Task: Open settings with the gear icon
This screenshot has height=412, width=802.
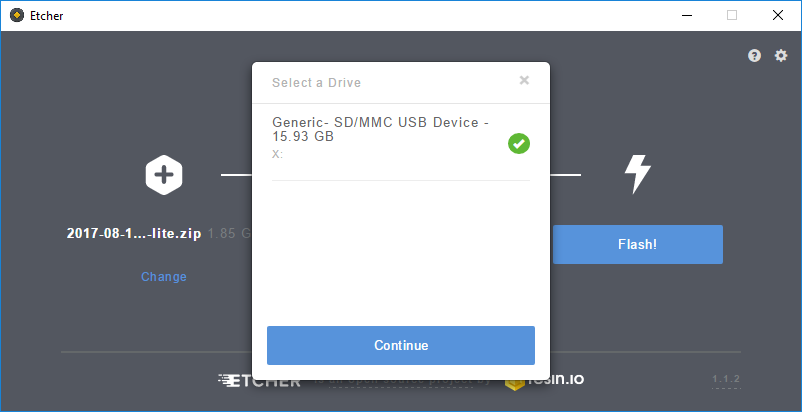Action: 781,56
